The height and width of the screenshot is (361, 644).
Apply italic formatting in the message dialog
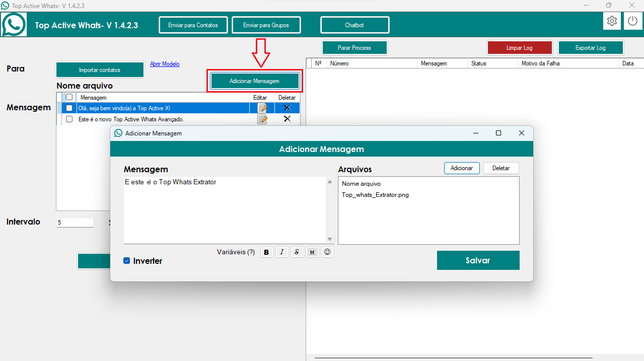point(282,252)
